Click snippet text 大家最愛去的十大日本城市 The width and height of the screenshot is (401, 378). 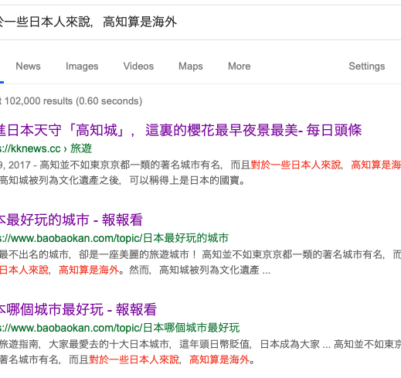coord(110,344)
